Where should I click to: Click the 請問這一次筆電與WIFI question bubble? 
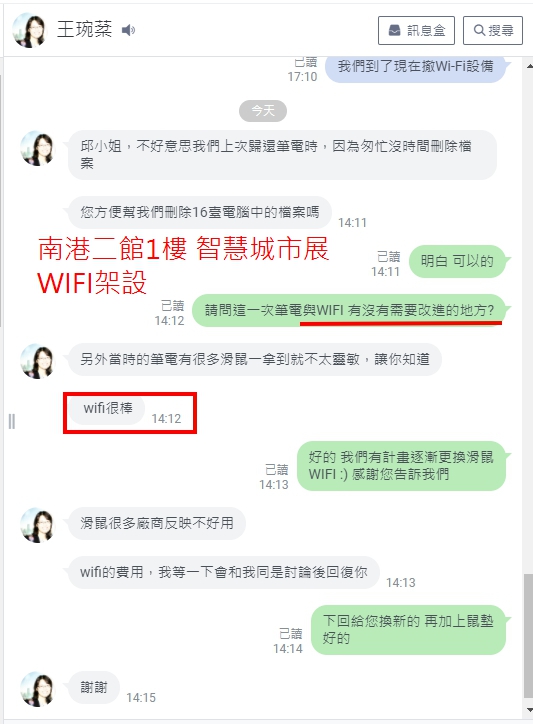click(349, 310)
